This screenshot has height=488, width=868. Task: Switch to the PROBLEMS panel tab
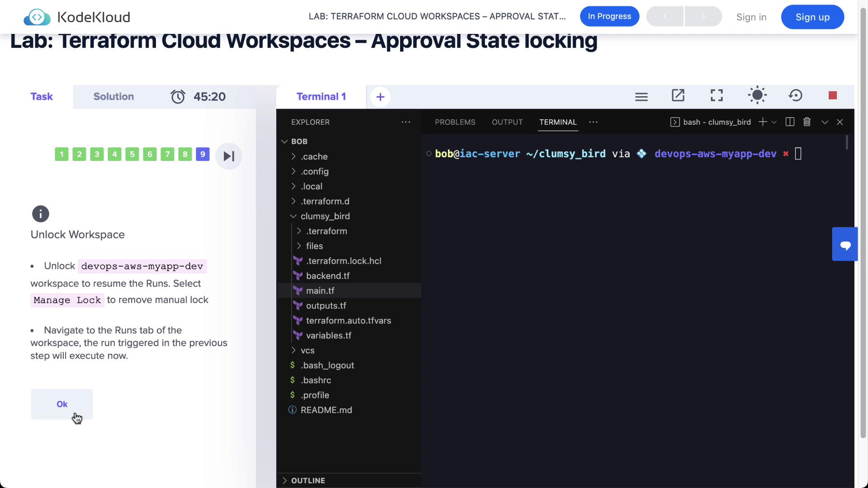click(x=455, y=122)
